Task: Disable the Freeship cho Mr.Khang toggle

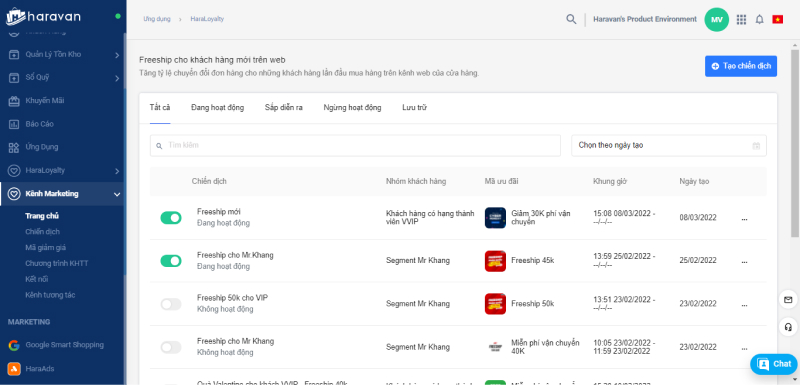Action: tap(171, 261)
